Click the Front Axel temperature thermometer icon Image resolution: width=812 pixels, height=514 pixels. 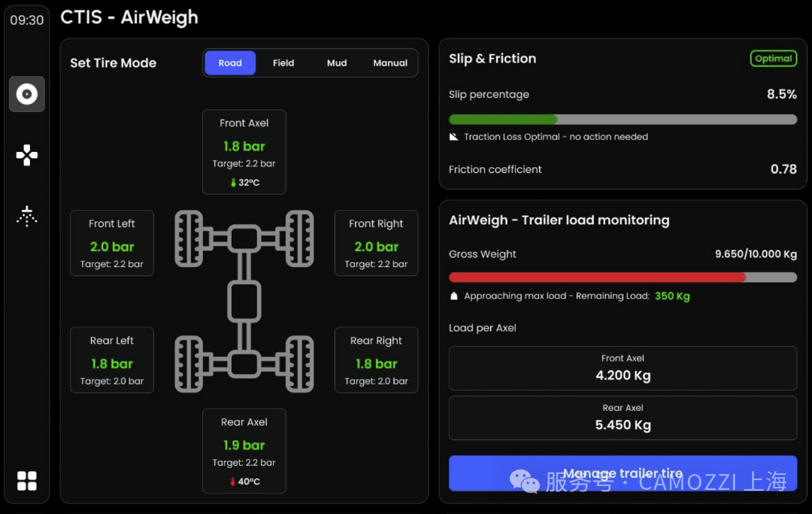click(233, 183)
